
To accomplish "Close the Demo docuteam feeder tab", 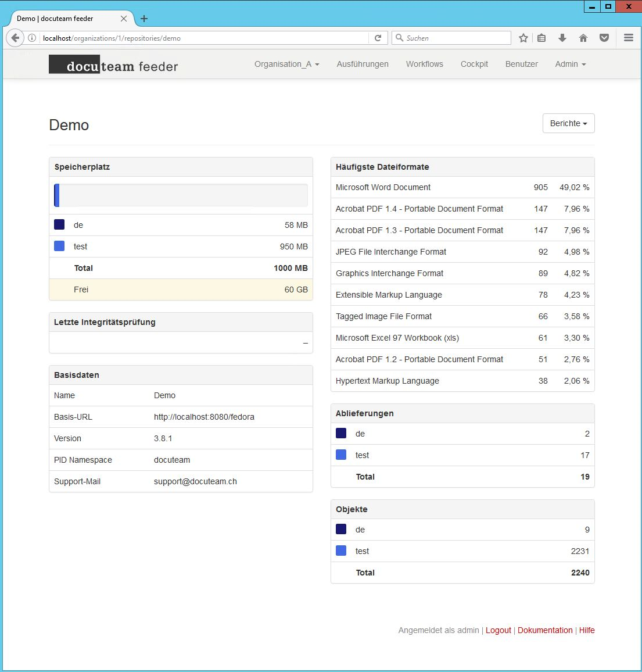I will click(x=124, y=19).
